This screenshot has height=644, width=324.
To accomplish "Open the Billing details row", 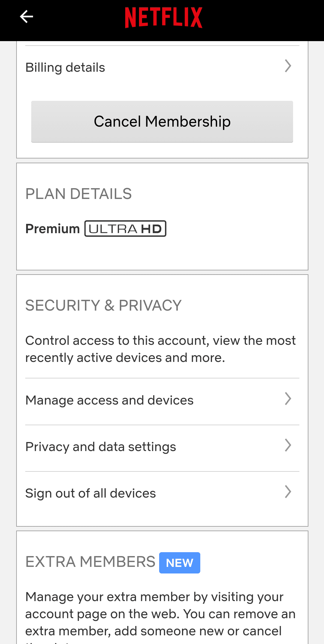I will pos(65,68).
